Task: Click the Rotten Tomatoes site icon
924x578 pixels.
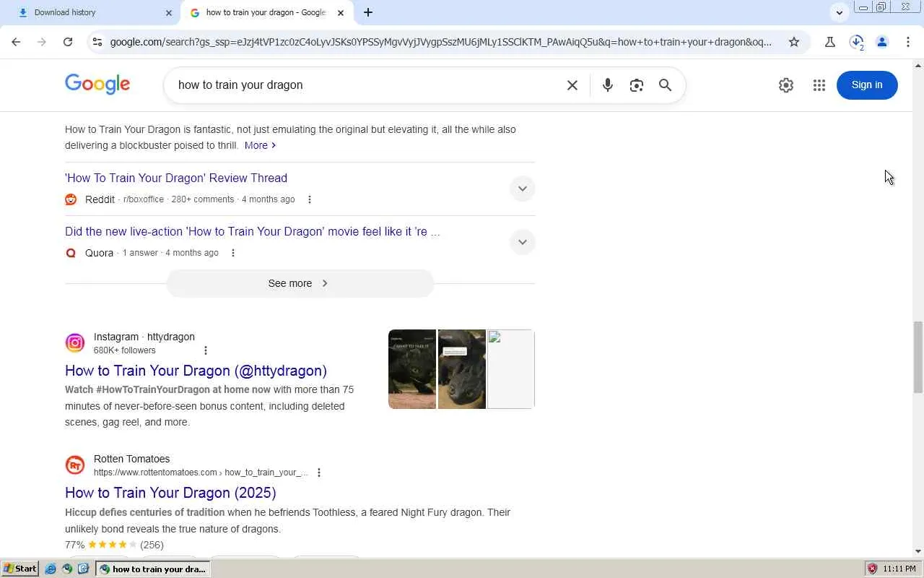Action: coord(75,465)
